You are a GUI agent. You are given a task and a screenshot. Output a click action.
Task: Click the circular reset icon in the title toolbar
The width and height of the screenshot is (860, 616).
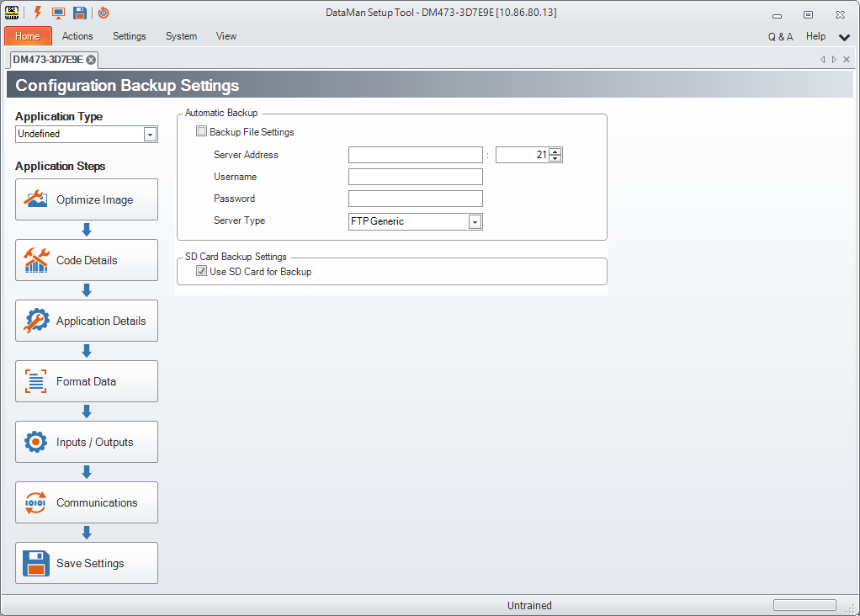click(104, 13)
